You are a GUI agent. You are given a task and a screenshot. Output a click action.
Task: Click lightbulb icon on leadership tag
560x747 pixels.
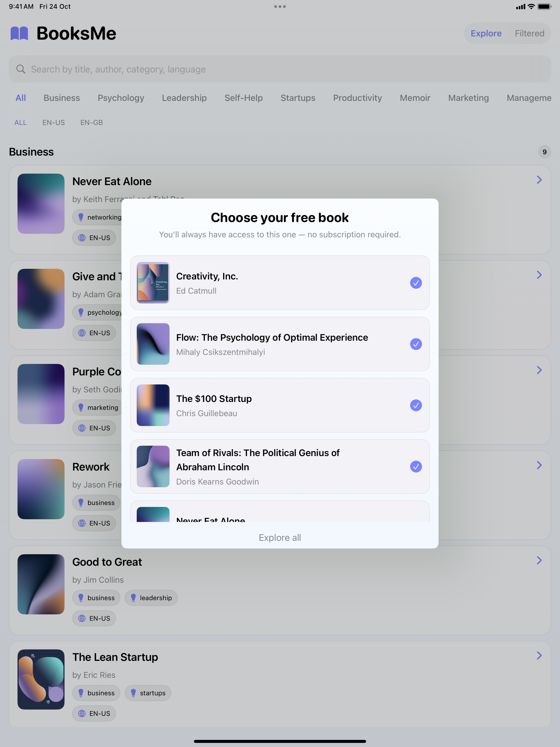(133, 598)
